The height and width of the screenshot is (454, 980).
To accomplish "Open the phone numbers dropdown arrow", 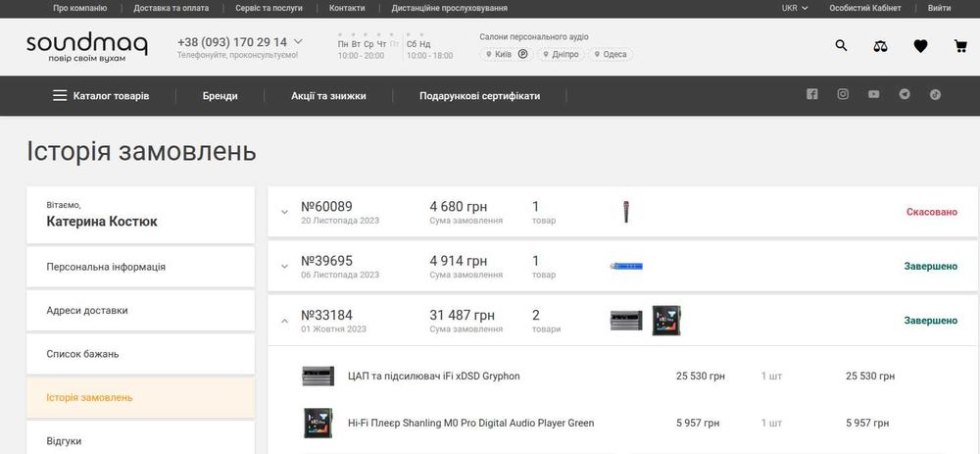I will [x=298, y=42].
